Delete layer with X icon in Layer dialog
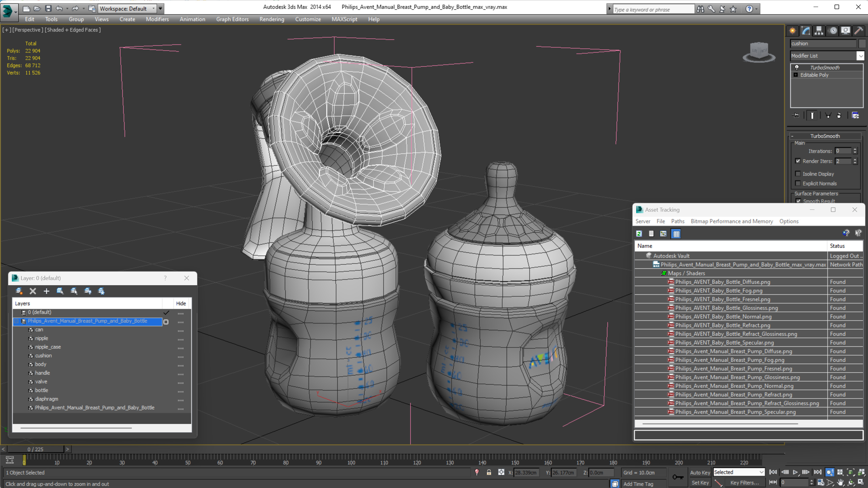This screenshot has width=868, height=488. (x=33, y=291)
